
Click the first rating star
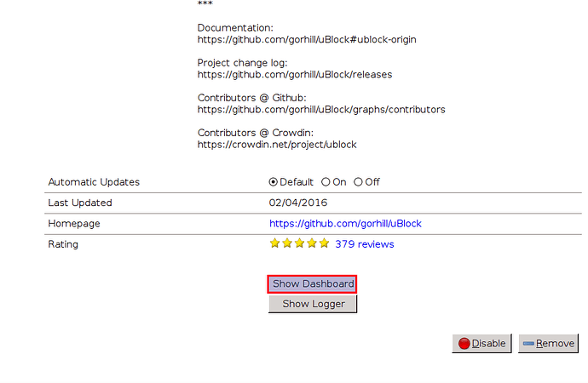(x=275, y=243)
